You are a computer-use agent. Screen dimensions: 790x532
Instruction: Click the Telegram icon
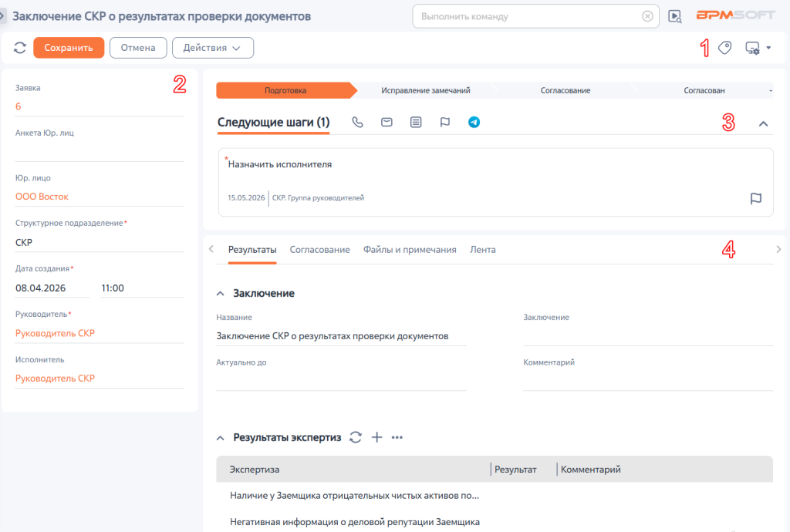(474, 123)
